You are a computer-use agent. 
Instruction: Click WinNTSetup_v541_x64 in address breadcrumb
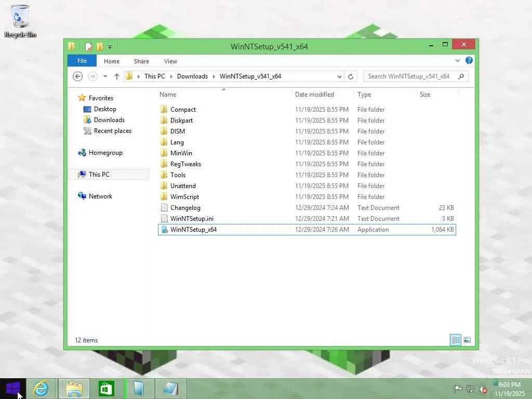click(250, 76)
